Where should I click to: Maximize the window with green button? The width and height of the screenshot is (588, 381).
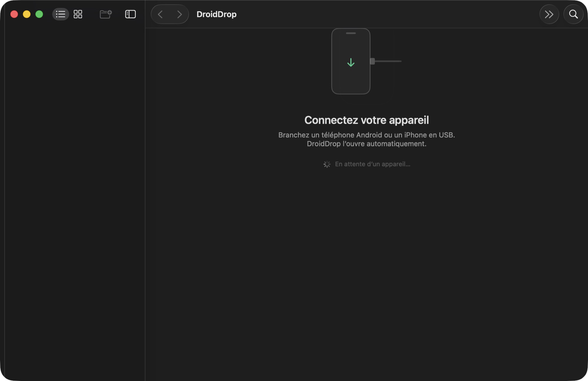pos(39,14)
